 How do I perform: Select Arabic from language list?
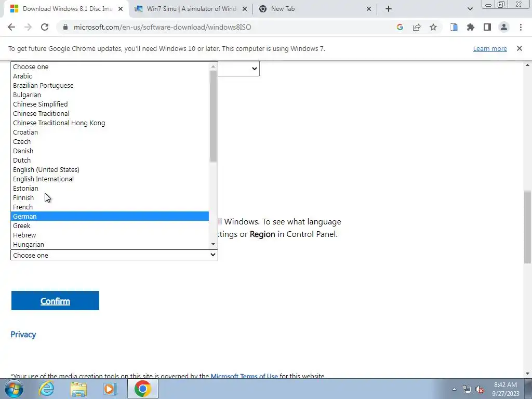point(110,76)
